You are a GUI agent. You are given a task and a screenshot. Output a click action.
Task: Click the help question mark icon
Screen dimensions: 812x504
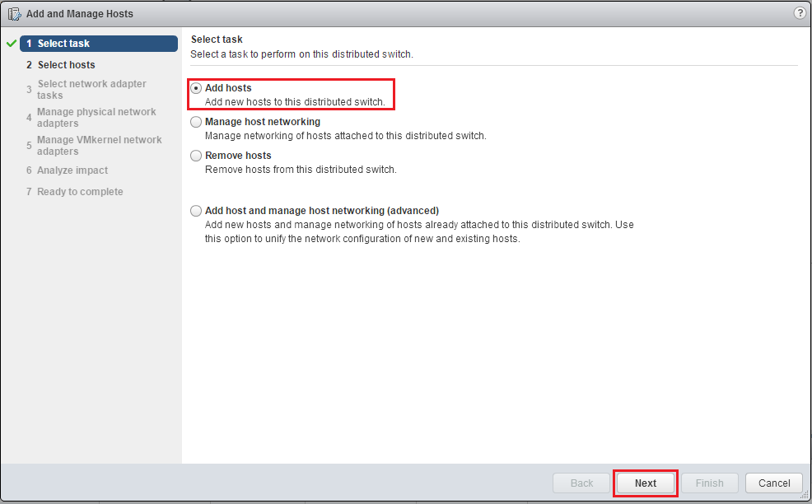(799, 13)
